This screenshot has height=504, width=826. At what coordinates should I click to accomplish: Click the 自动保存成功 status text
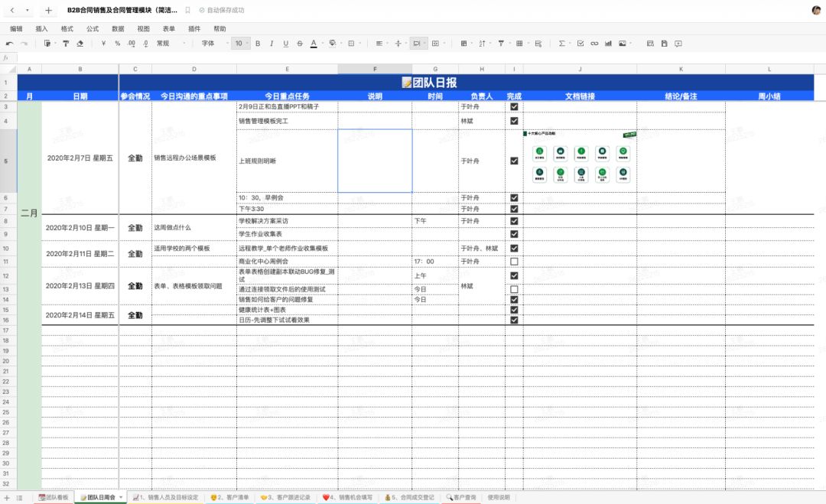point(224,9)
